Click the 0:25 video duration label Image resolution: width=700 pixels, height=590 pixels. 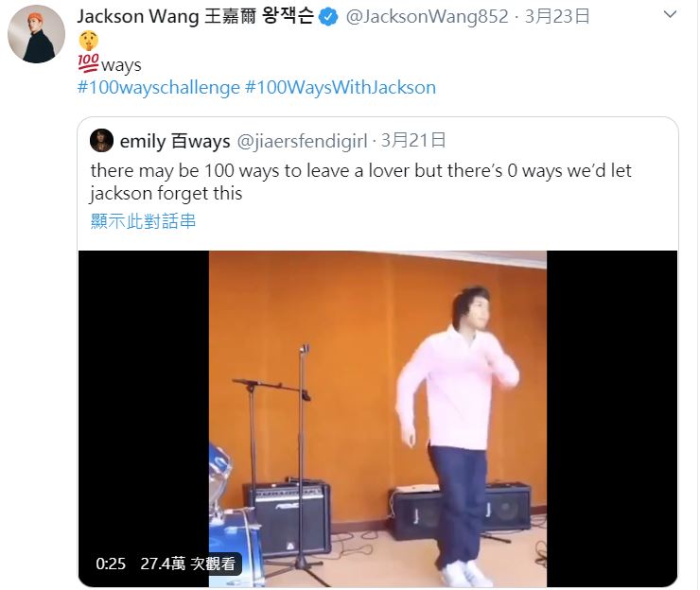click(111, 564)
